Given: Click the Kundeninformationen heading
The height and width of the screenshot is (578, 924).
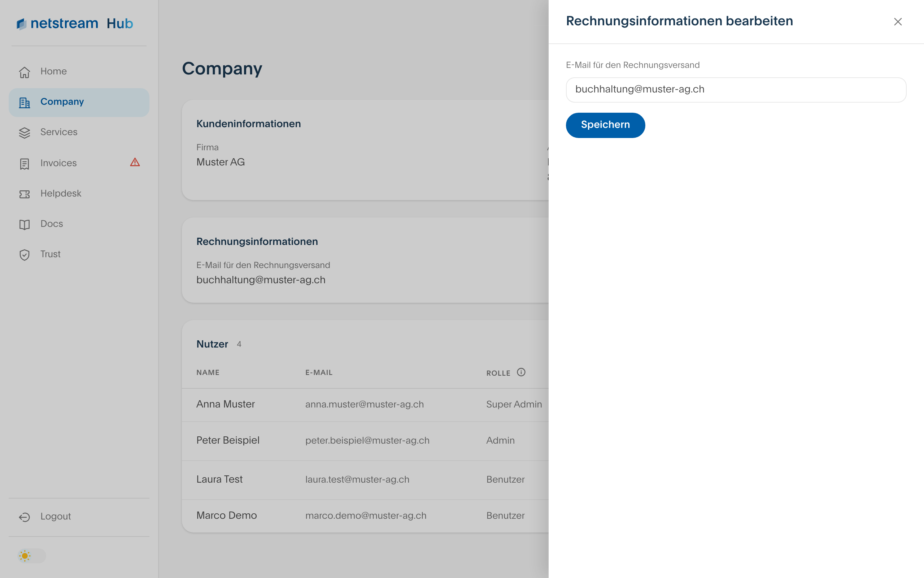Looking at the screenshot, I should tap(249, 124).
